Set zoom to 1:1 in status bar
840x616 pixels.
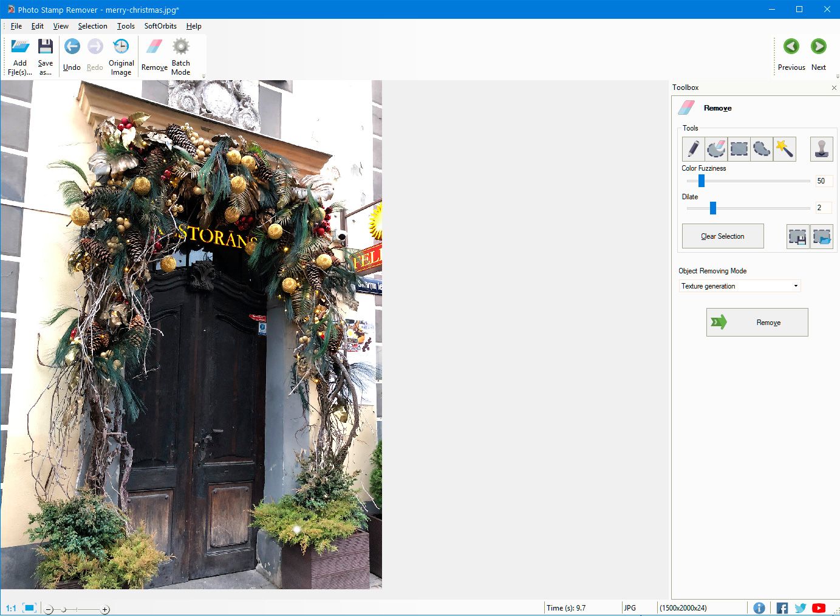(10, 607)
